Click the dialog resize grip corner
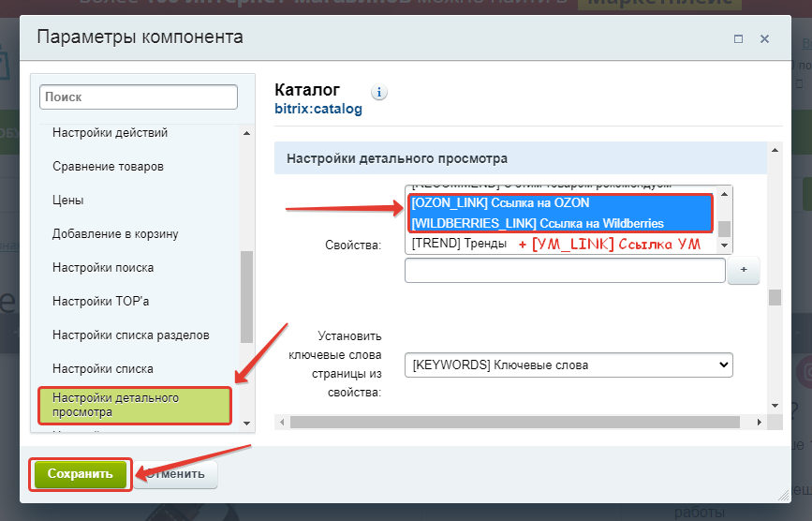The image size is (812, 521). pyautogui.click(x=784, y=495)
